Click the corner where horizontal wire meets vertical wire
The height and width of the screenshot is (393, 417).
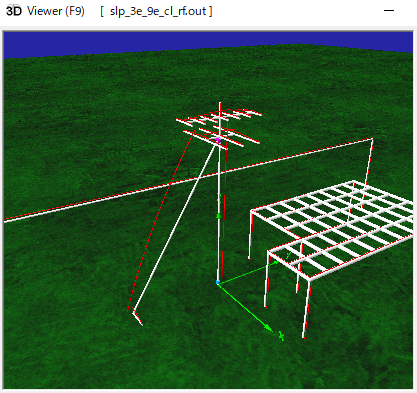(x=372, y=140)
